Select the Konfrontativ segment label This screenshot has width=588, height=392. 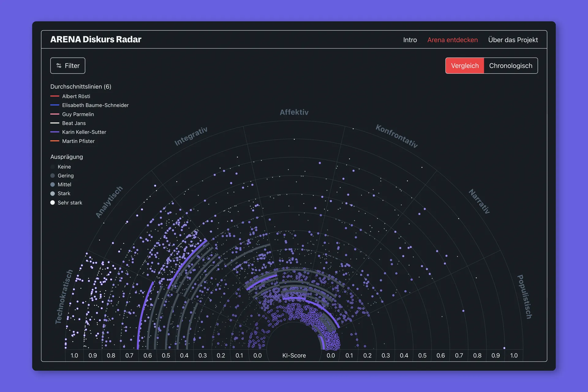click(397, 136)
